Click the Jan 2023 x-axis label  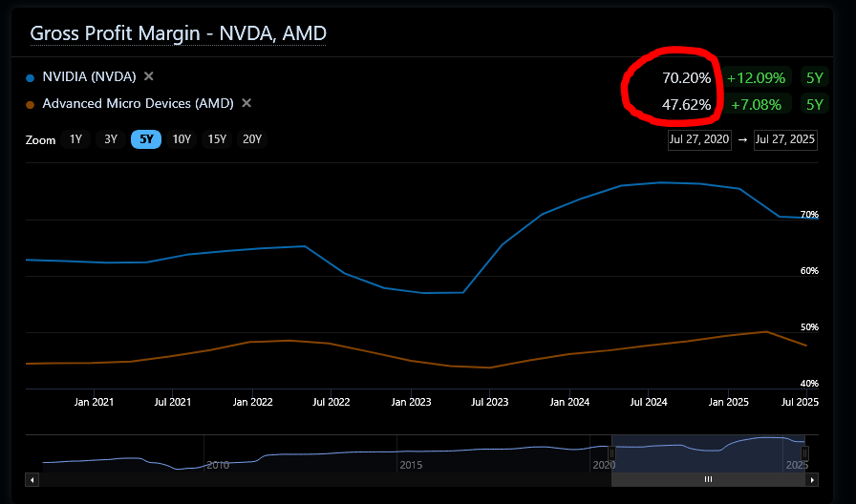coord(411,402)
